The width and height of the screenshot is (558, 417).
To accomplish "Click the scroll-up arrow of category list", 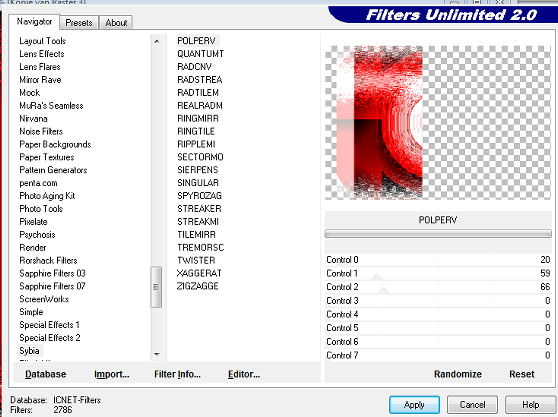I will click(156, 42).
